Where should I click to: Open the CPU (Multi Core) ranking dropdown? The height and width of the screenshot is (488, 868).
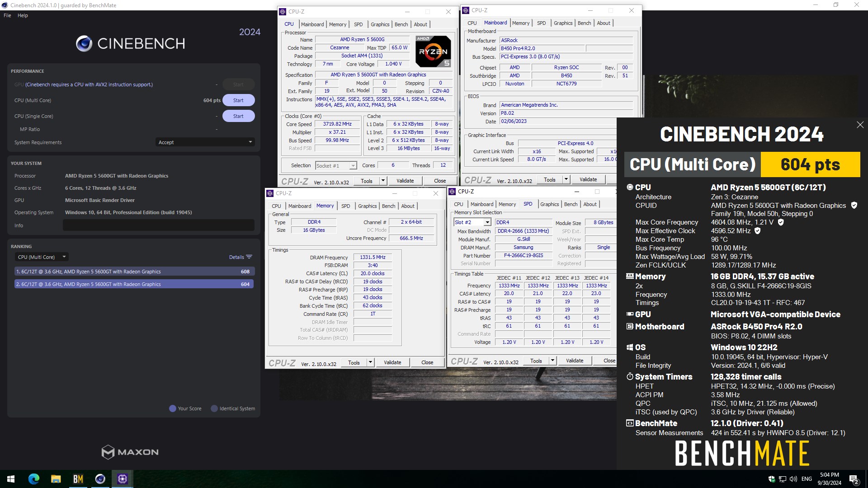42,257
